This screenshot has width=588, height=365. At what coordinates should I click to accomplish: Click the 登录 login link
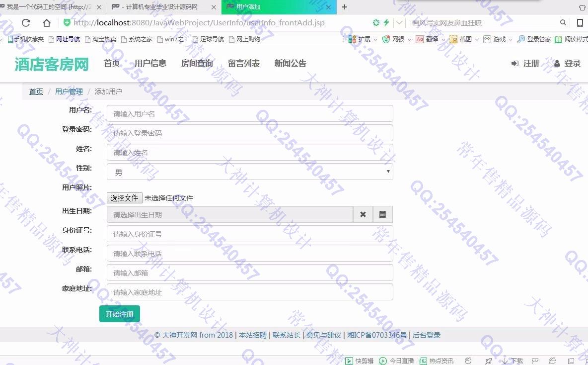pyautogui.click(x=567, y=64)
